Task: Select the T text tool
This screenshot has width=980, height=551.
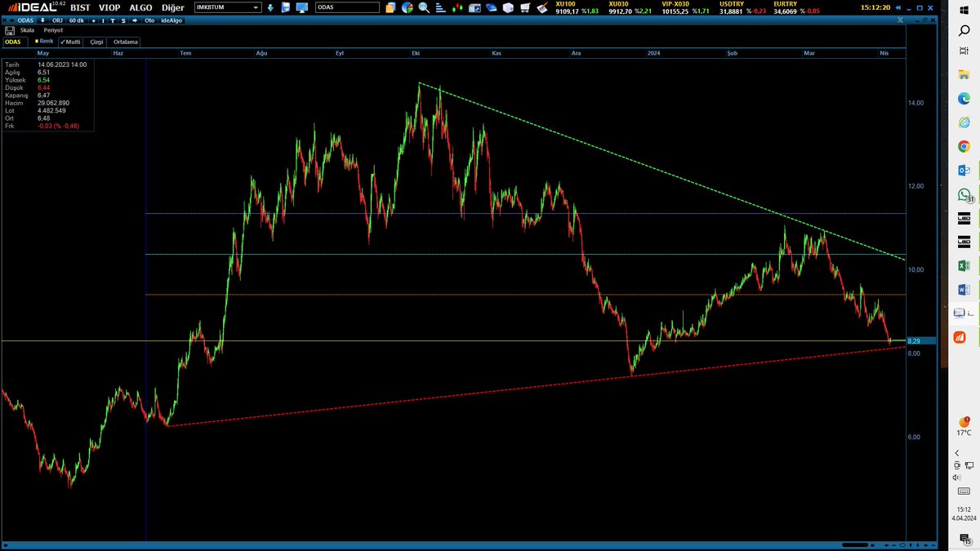Action: tap(113, 20)
